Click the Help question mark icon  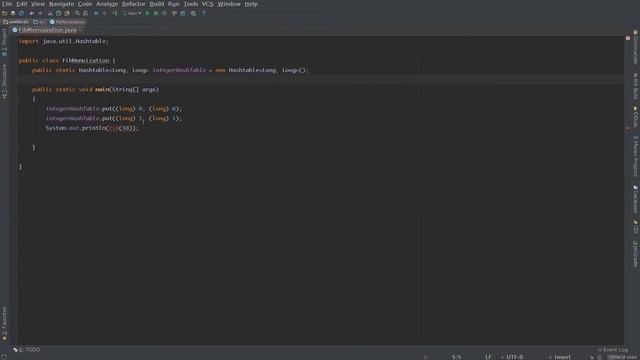pos(204,13)
